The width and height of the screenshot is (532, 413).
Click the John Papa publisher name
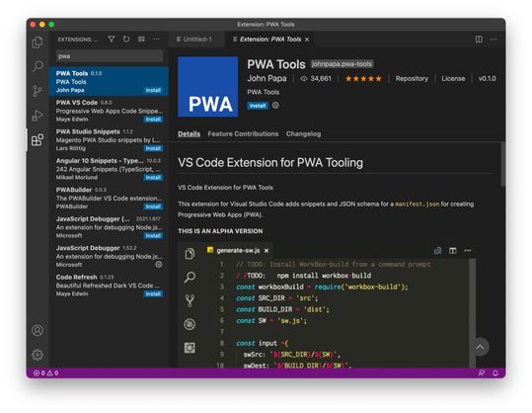coord(266,78)
